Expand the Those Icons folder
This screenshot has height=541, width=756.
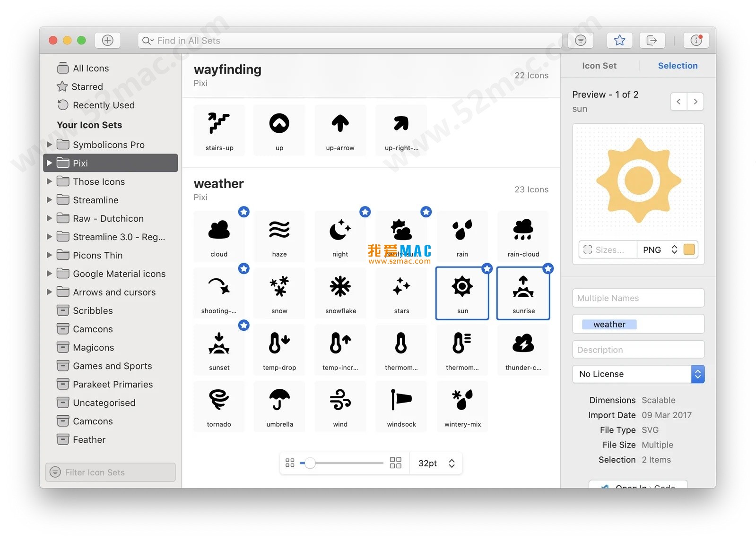50,181
